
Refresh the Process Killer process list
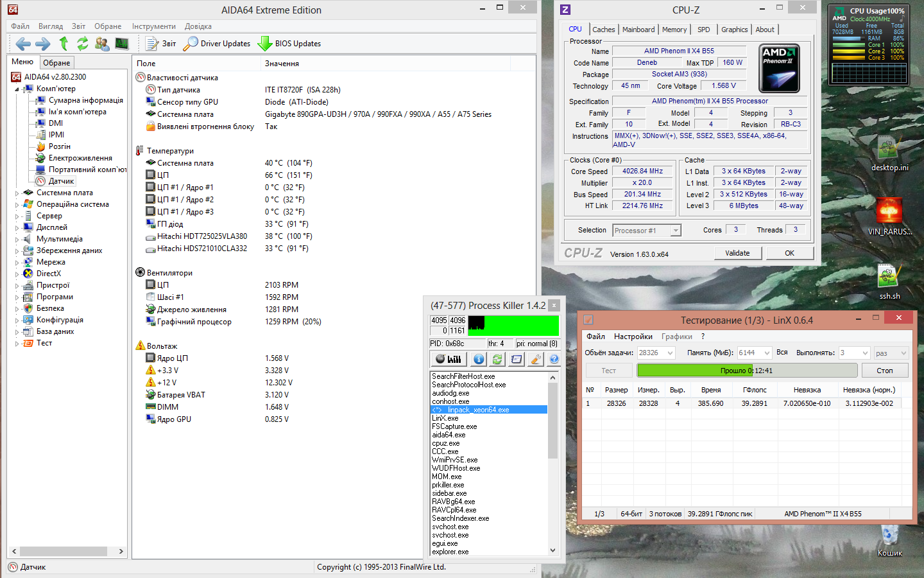(497, 359)
